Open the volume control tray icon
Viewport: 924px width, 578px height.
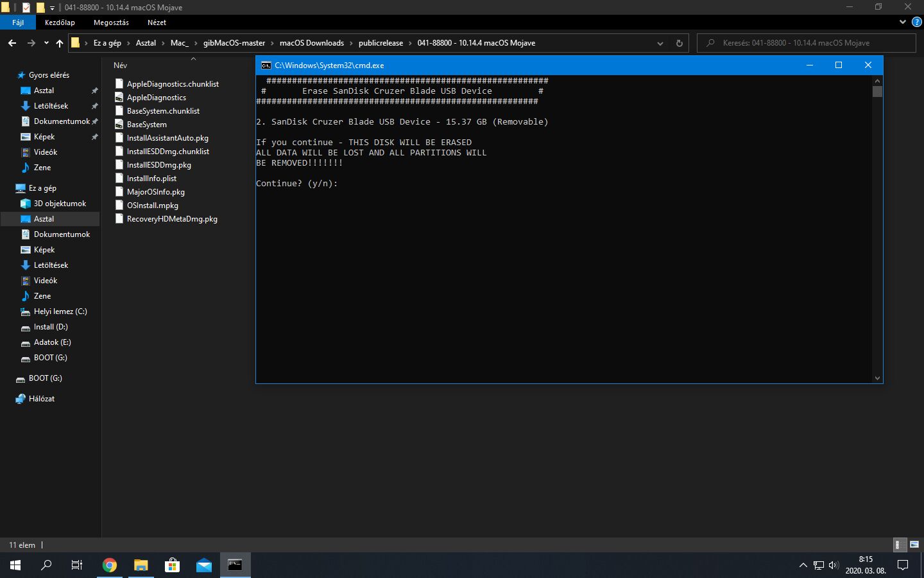click(x=834, y=565)
